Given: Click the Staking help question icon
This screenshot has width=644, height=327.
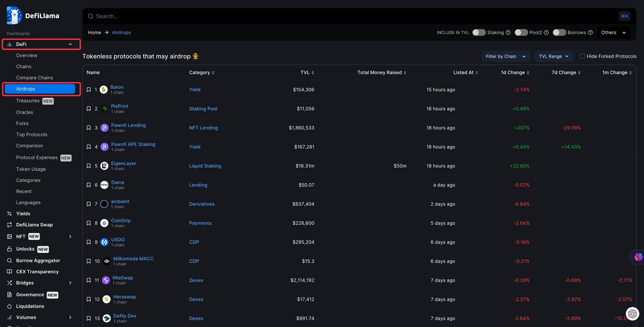Looking at the screenshot, I should point(508,33).
